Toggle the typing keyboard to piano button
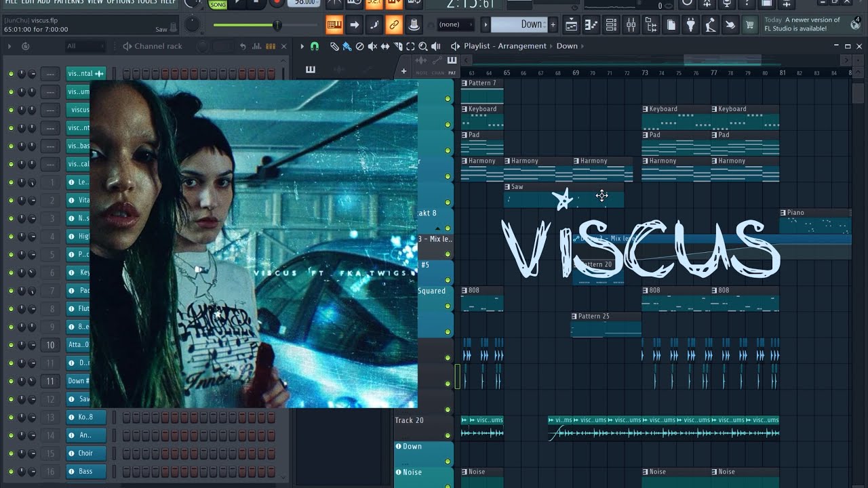 334,25
